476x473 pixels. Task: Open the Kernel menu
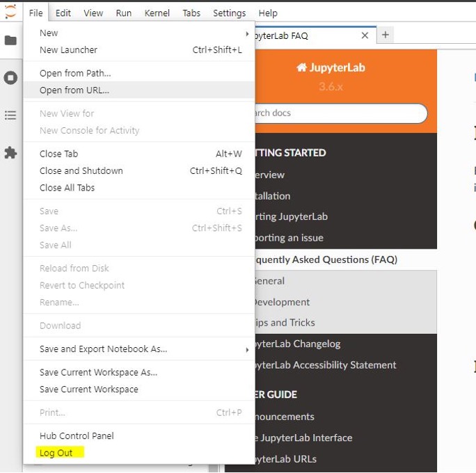pos(157,13)
